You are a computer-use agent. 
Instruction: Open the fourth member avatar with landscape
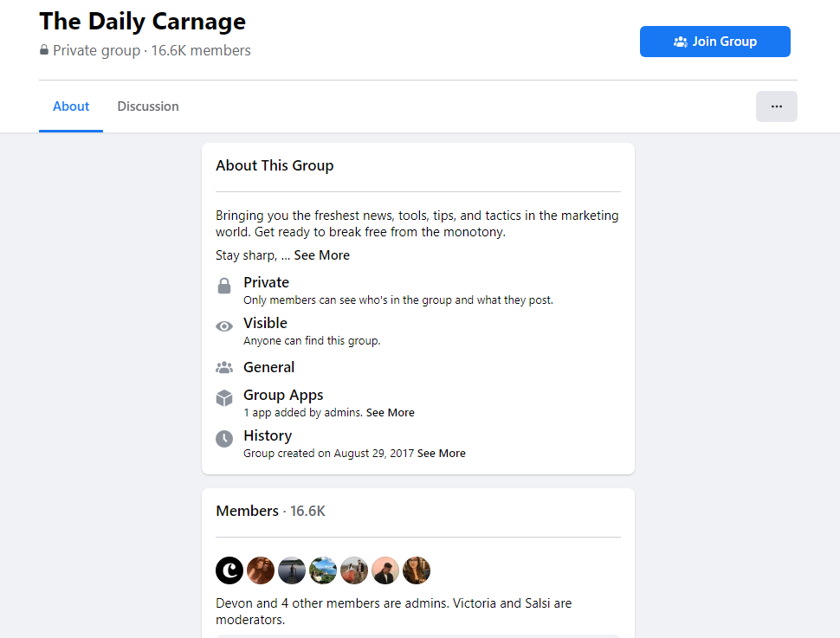[x=323, y=570]
